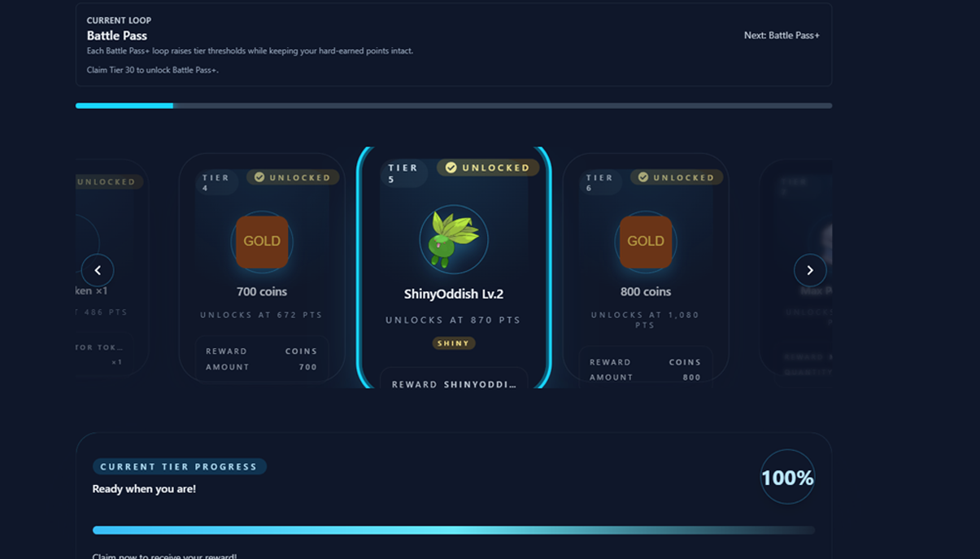Image resolution: width=980 pixels, height=559 pixels.
Task: Click the Battle Pass title
Action: [x=116, y=36]
